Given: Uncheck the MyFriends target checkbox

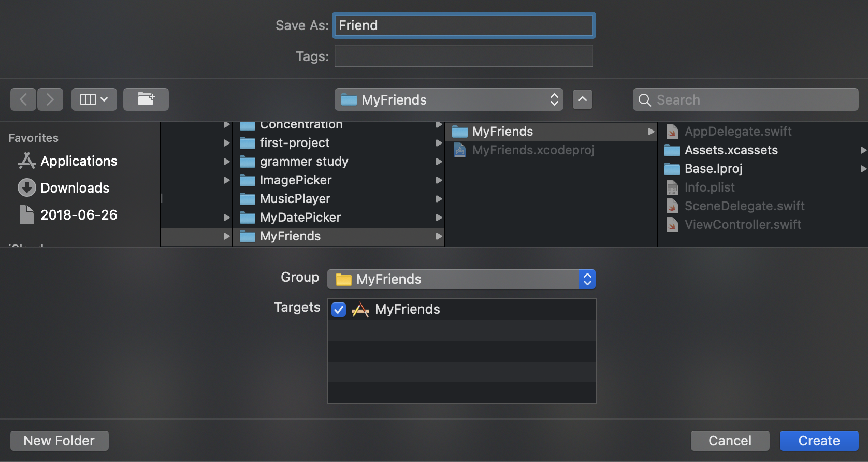Looking at the screenshot, I should [339, 310].
